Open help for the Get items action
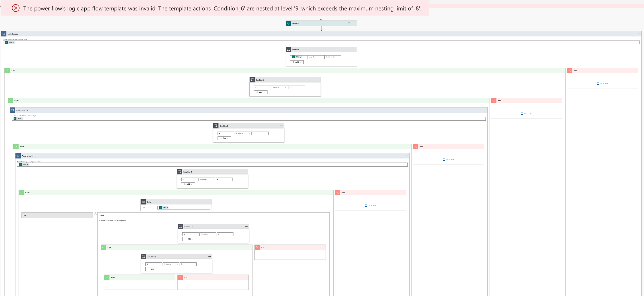 coord(349,23)
